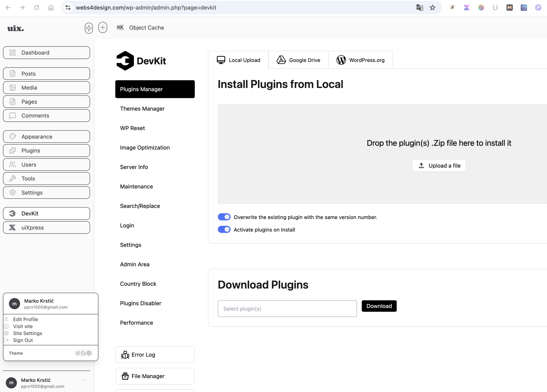Open Pages in the left sidebar

pyautogui.click(x=47, y=102)
